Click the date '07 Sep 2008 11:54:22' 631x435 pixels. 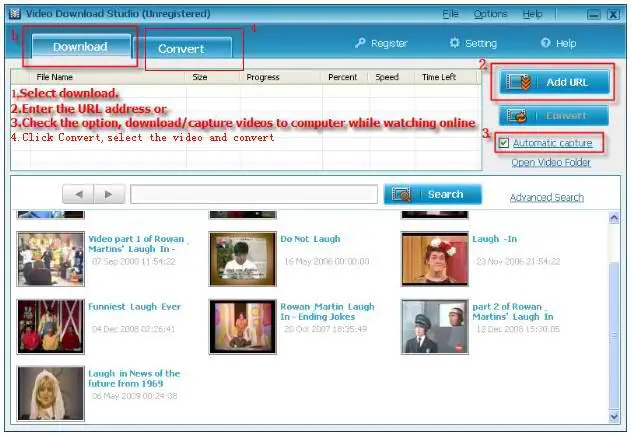coord(134,262)
